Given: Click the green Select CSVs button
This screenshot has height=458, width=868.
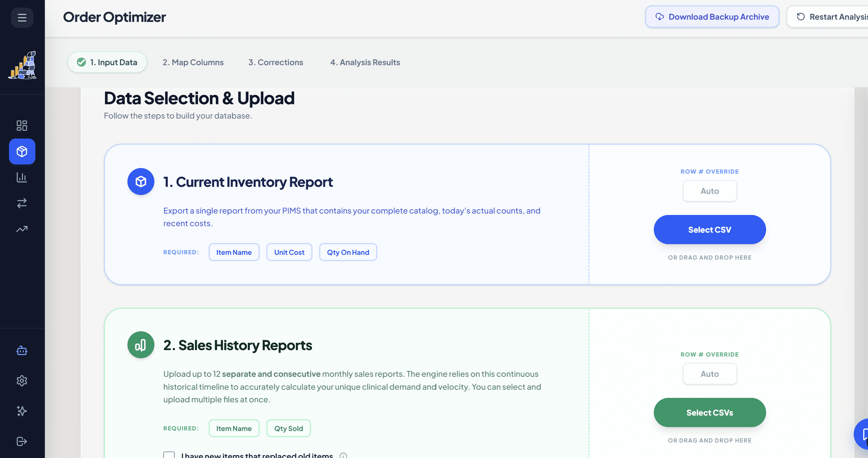Looking at the screenshot, I should point(710,412).
